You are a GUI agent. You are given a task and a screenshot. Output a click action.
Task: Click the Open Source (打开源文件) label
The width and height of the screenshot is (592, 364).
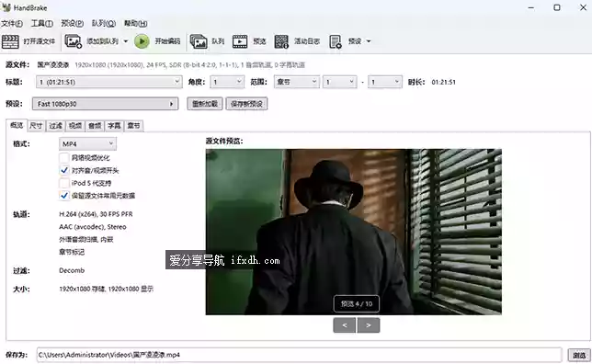click(x=40, y=41)
